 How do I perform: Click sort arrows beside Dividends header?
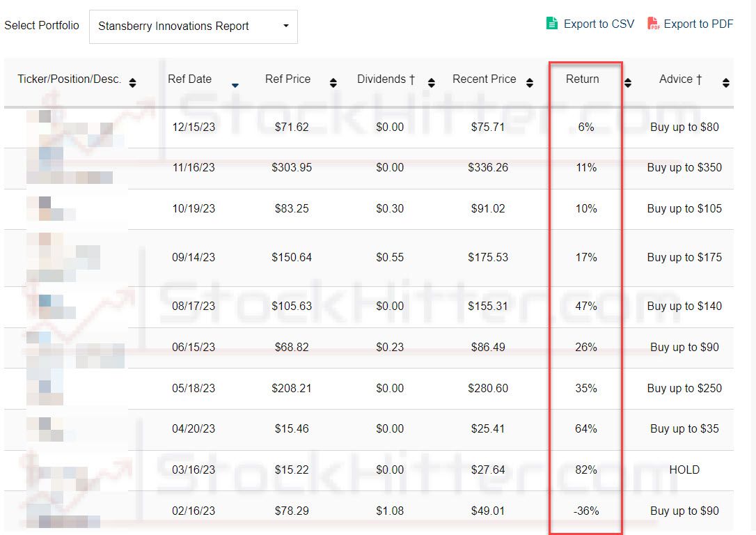coord(432,83)
